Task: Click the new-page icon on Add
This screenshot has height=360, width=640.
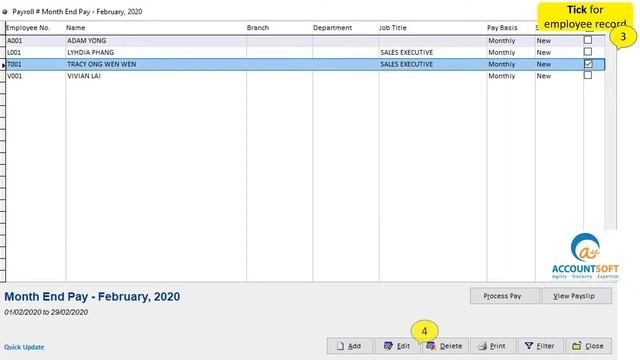Action: pyautogui.click(x=340, y=346)
